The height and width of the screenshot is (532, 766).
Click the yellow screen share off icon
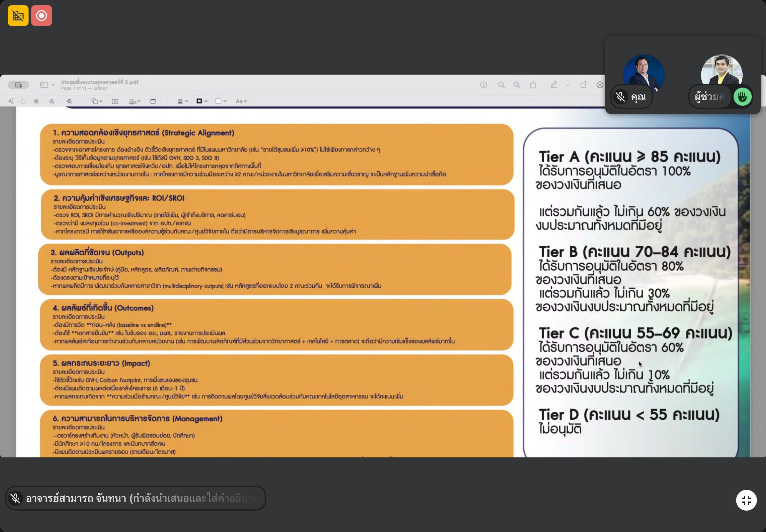(18, 16)
